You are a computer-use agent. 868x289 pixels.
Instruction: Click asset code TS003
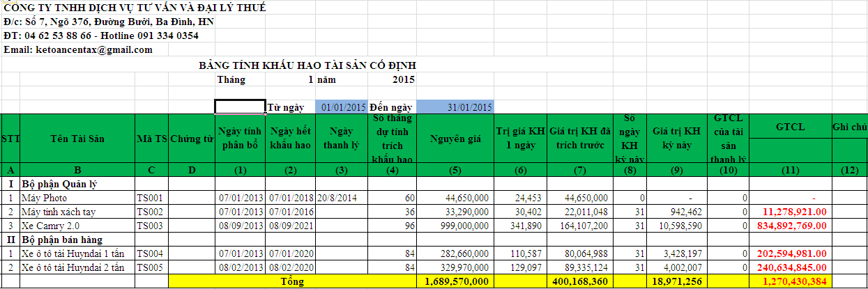click(x=151, y=226)
